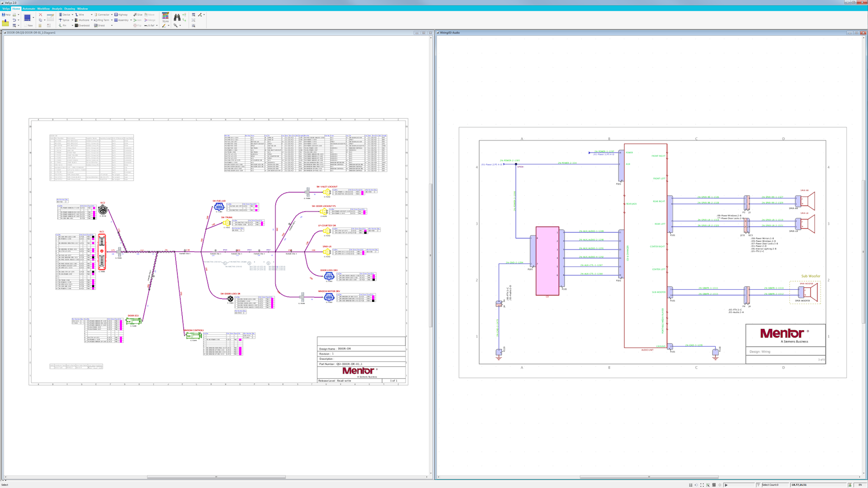Select the Highway tool
Viewport: 868px width, 488px height.
[122, 14]
